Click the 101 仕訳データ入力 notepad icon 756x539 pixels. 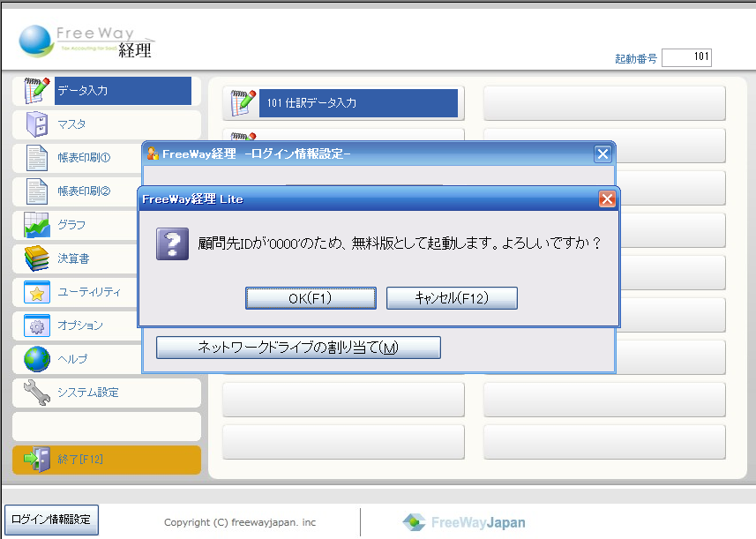(243, 103)
